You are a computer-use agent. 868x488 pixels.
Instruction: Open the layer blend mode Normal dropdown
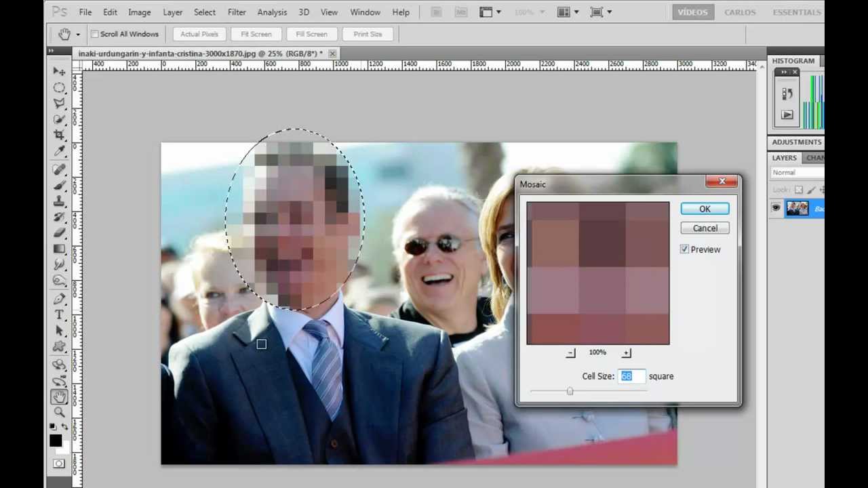pyautogui.click(x=797, y=173)
